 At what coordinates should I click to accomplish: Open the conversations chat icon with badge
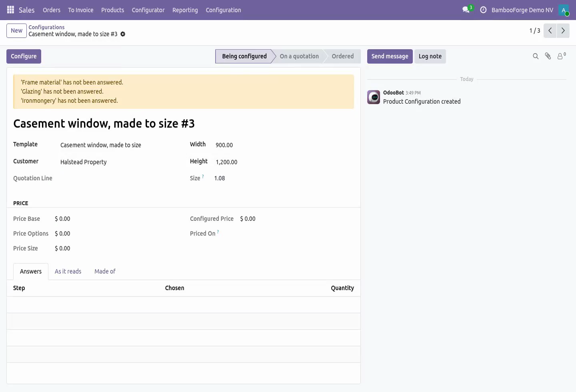[466, 10]
